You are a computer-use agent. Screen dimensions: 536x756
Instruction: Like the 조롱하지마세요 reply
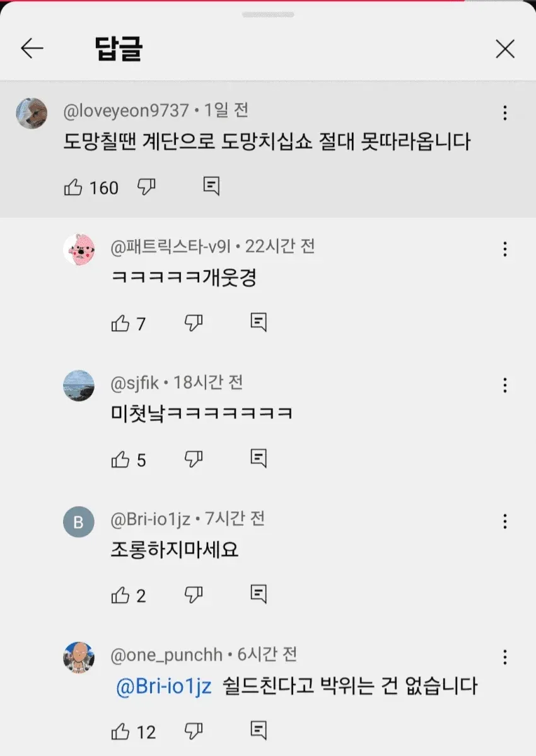click(x=120, y=596)
